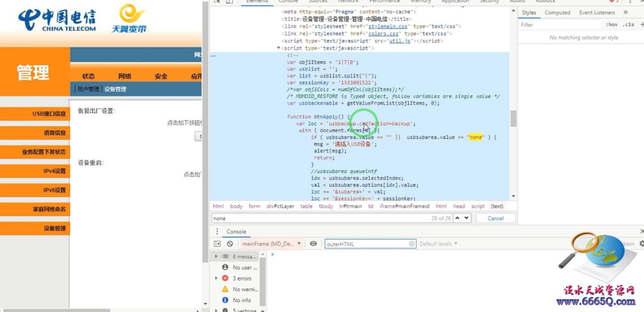Open the Console drawer kebab menu
This screenshot has height=312, width=644.
coord(217,231)
